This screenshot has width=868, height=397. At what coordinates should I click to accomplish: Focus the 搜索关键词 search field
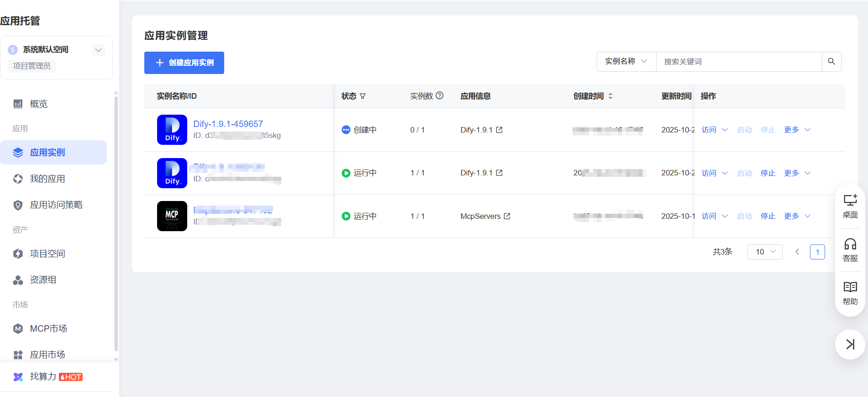pos(738,62)
